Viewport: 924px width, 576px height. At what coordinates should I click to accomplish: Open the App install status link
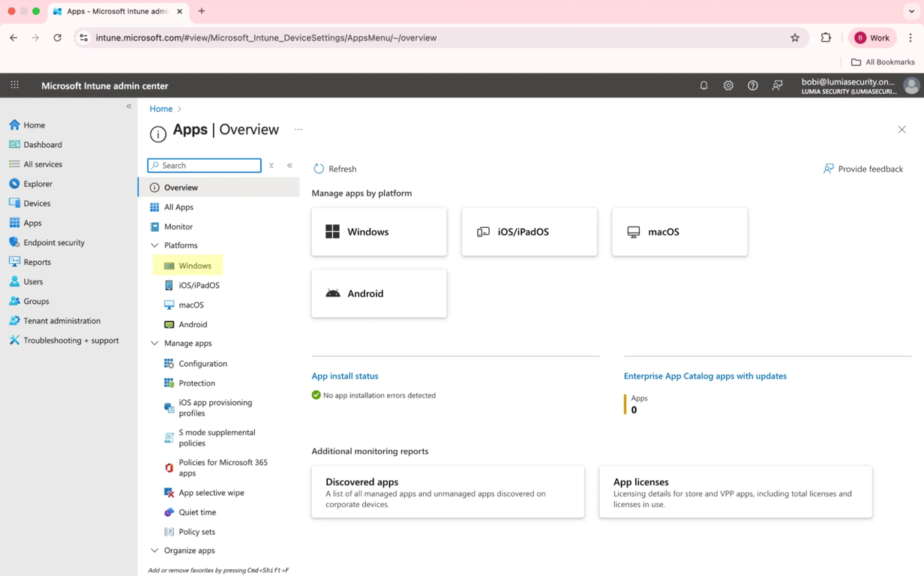345,376
